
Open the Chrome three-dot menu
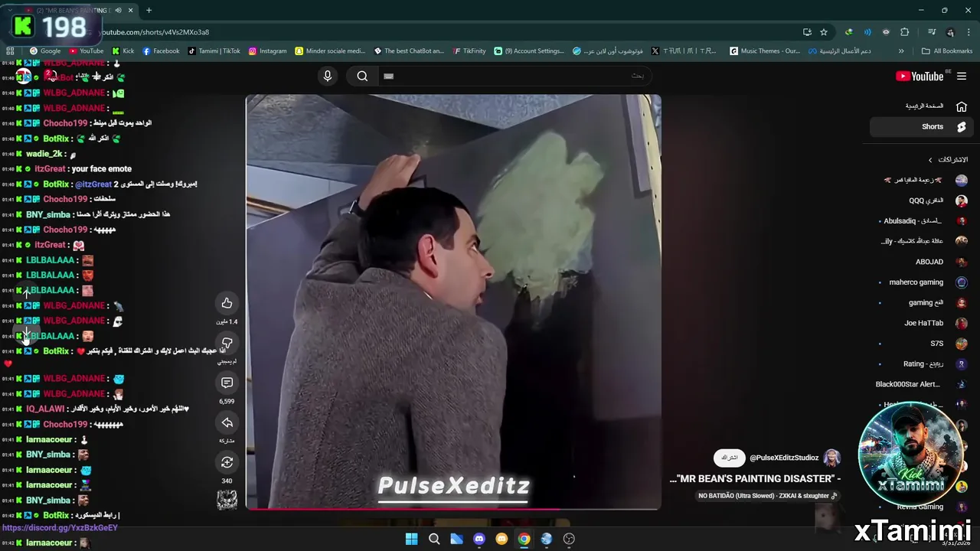point(969,32)
